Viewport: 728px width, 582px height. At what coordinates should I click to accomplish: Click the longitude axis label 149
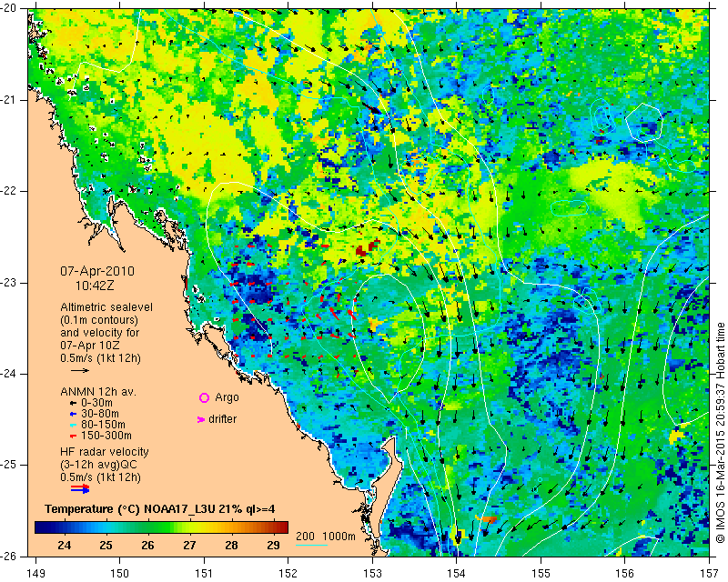point(36,574)
